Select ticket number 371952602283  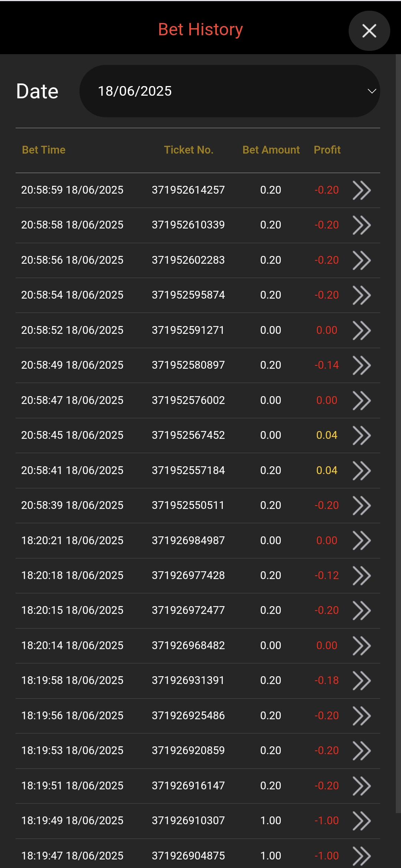188,260
